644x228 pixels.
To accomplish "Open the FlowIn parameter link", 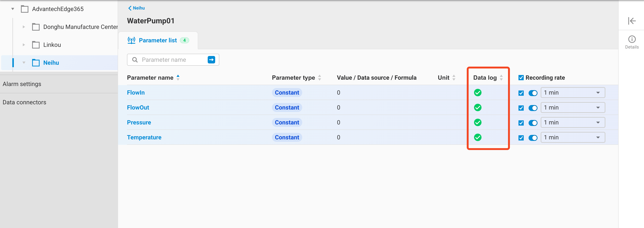I will click(136, 92).
